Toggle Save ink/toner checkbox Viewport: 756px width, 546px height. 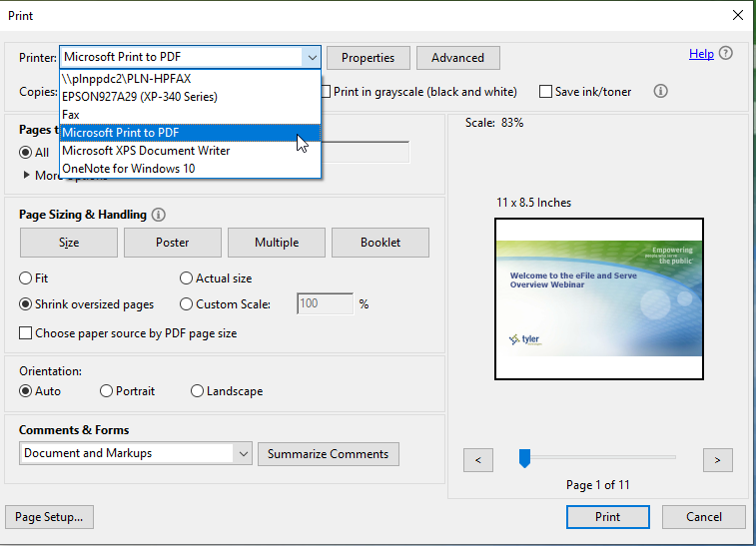[545, 92]
